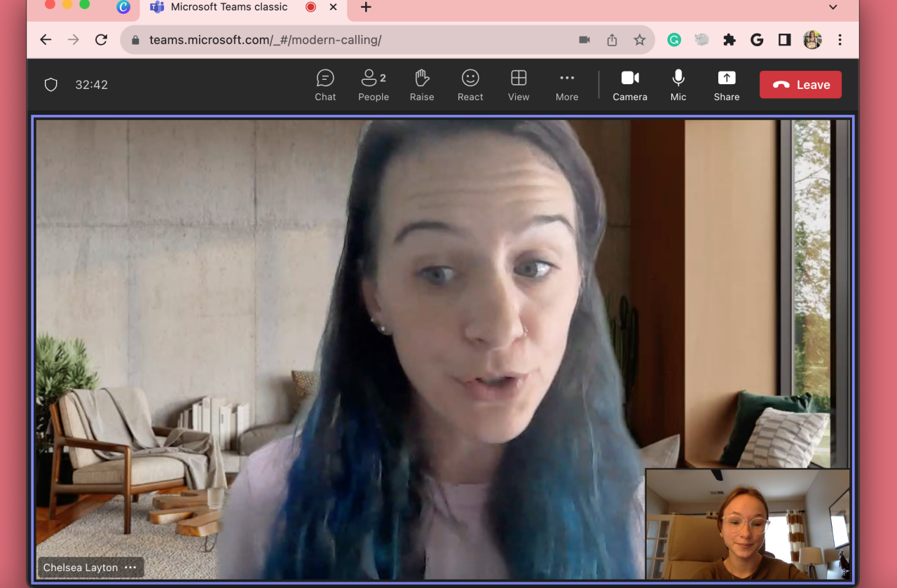Screen dimensions: 897x588
Task: Reload the Teams page
Action: 101,40
